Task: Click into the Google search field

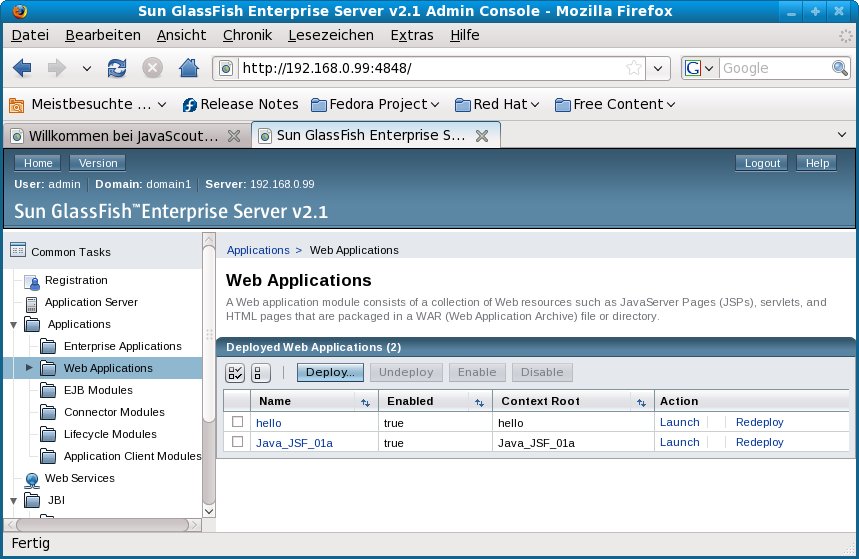Action: coord(774,68)
